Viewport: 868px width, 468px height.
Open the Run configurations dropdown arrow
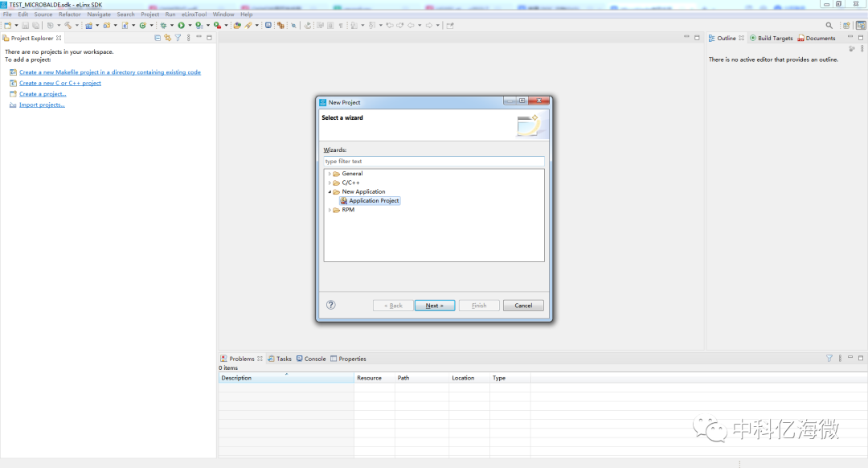[x=190, y=26]
